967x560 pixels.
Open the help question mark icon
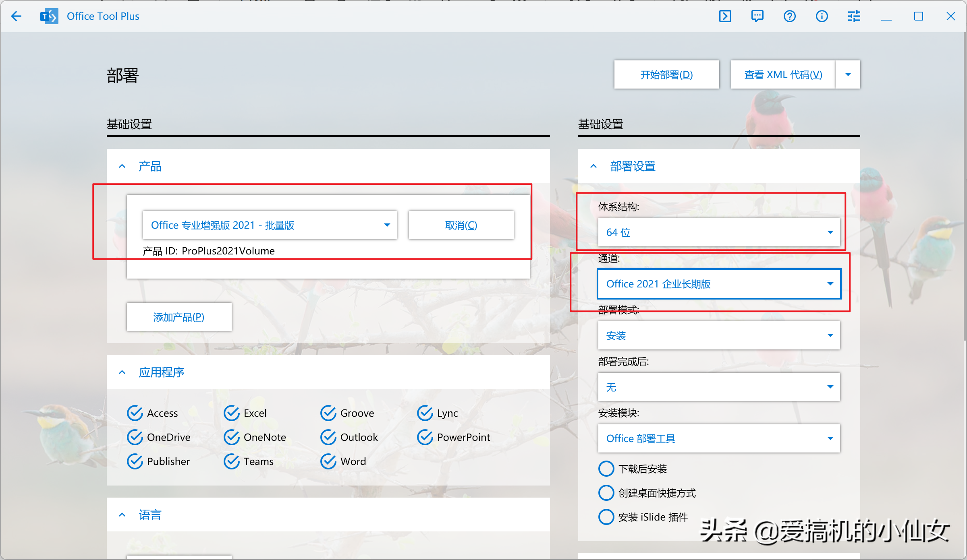(790, 16)
